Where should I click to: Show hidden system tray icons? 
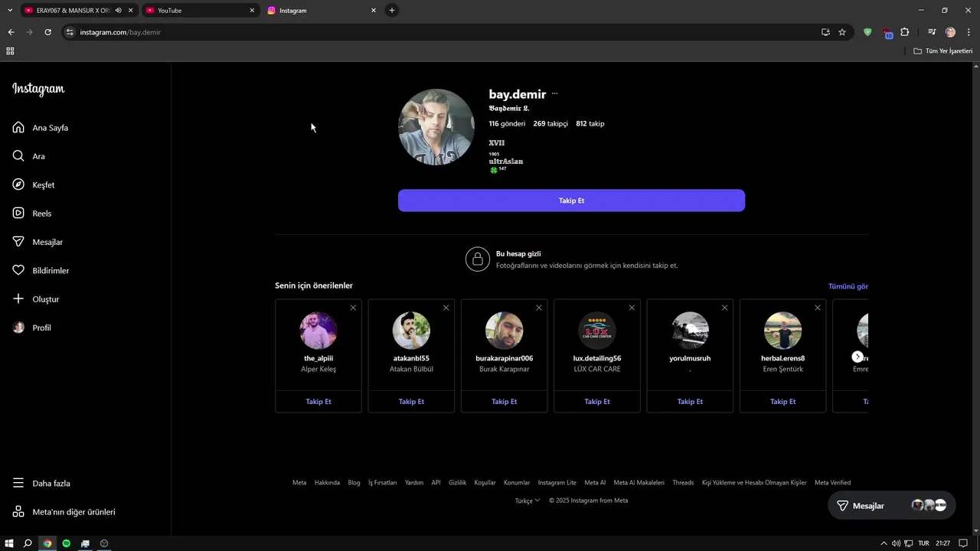[884, 543]
